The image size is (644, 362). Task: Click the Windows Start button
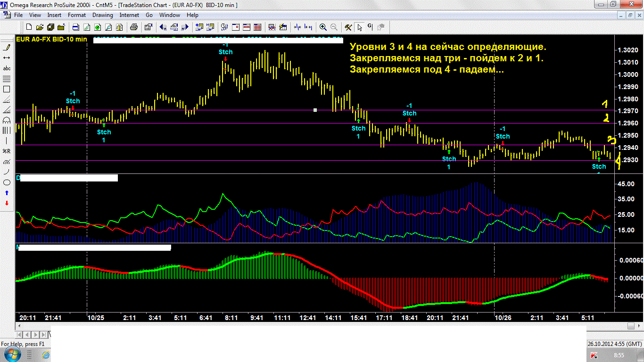click(x=13, y=354)
